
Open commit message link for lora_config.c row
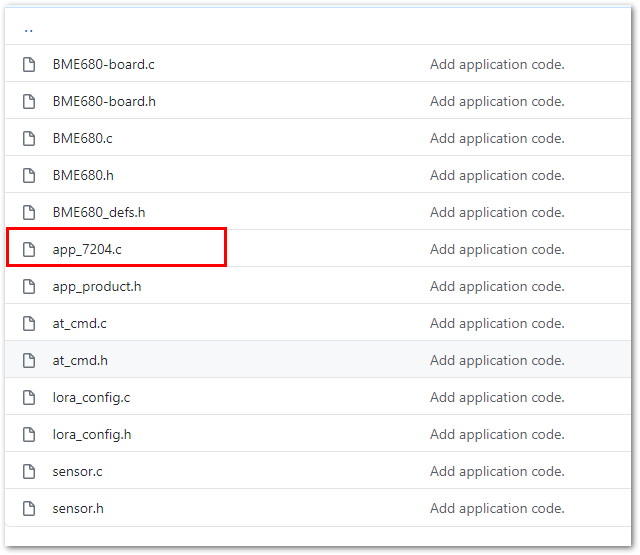tap(497, 397)
